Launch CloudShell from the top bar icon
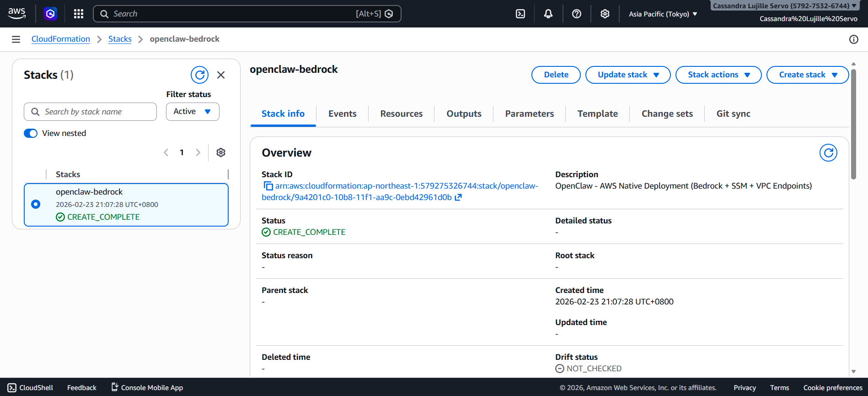Image resolution: width=868 pixels, height=396 pixels. tap(520, 14)
